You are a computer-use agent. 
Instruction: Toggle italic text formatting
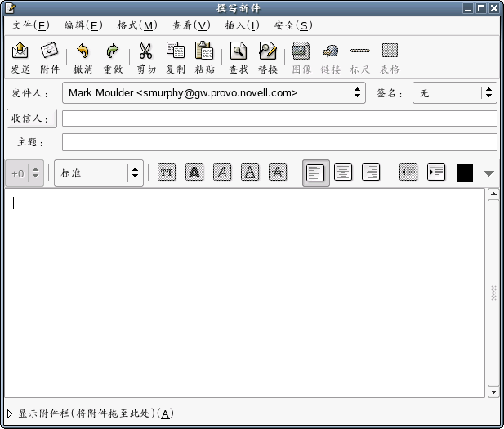tap(222, 172)
